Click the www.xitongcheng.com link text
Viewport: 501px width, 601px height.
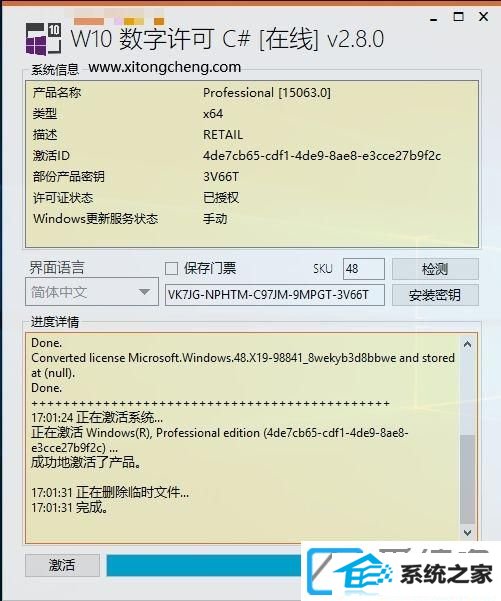pos(164,67)
